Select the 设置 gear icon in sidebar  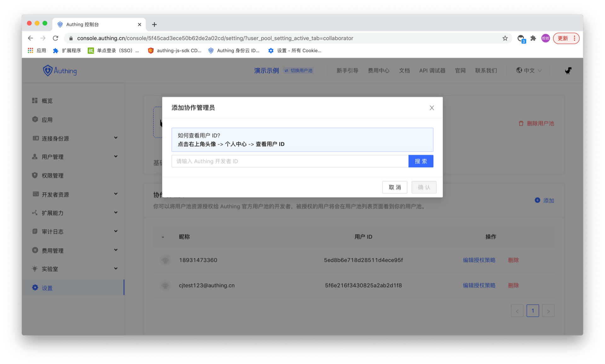35,287
